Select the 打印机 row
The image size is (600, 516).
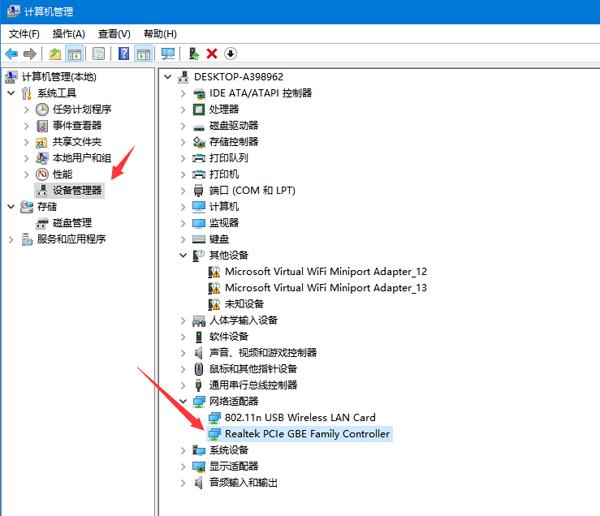[x=224, y=174]
